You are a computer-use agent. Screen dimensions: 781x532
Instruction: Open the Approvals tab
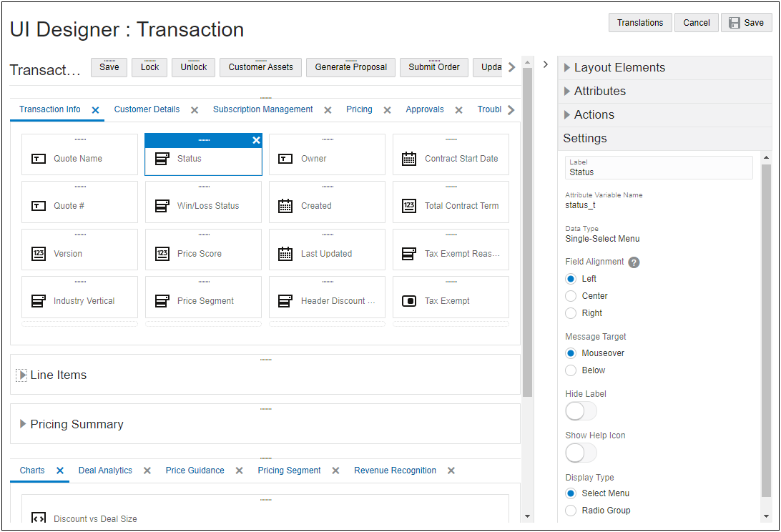click(x=424, y=109)
